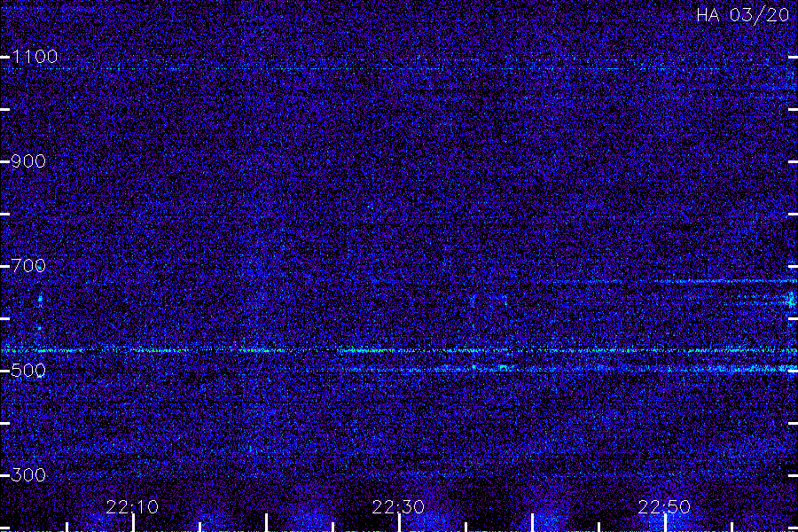This screenshot has height=532, width=798.
Task: Click the 1100 frequency axis label
Action: [35, 57]
